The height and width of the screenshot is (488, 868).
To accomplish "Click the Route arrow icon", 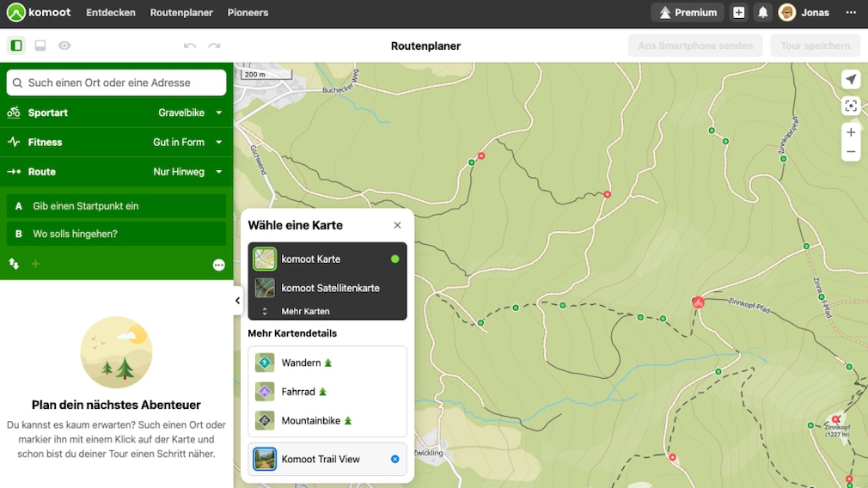I will click(x=14, y=172).
